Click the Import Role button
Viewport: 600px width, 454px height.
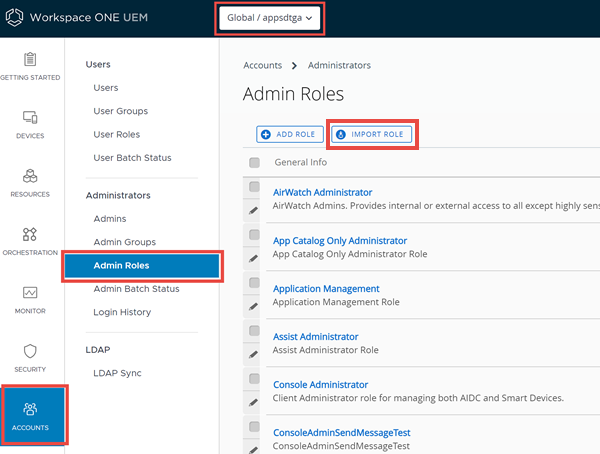[x=372, y=134]
